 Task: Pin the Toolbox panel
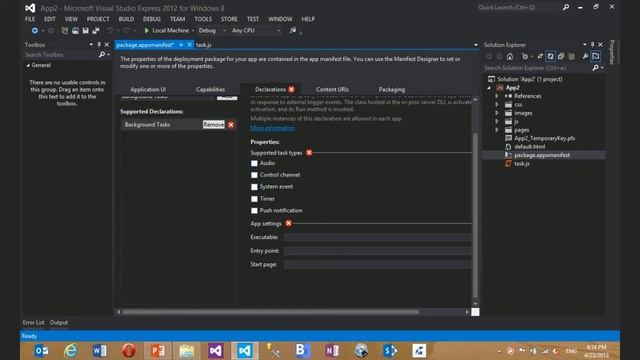click(99, 44)
